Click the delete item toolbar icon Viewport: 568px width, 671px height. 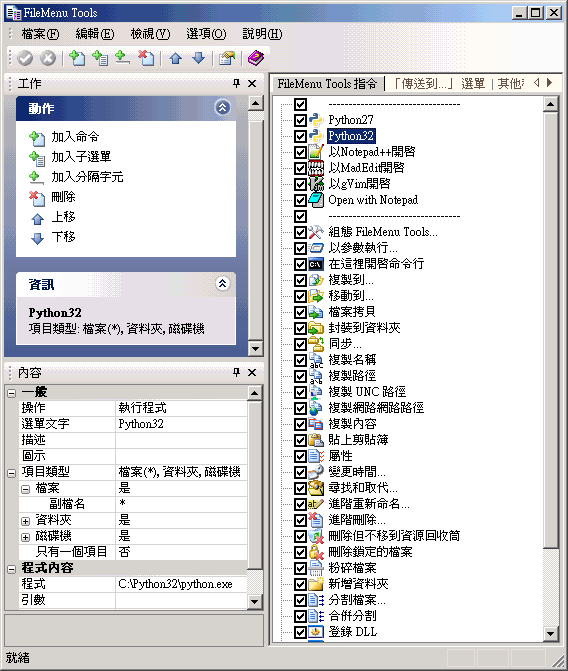click(x=146, y=58)
